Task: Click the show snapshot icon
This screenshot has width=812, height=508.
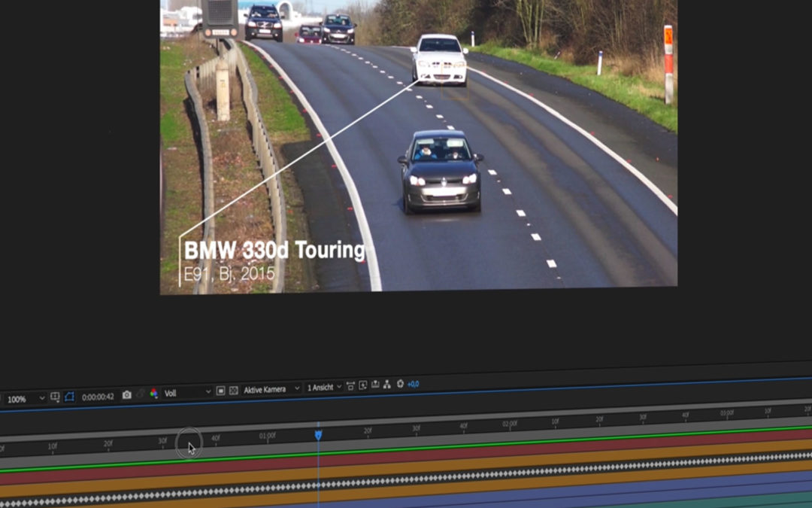Action: click(x=141, y=394)
